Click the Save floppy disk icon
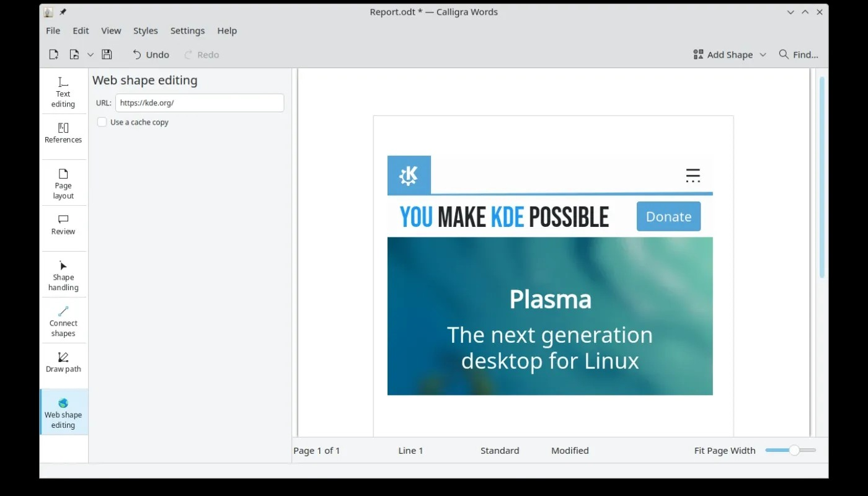 [x=107, y=55]
